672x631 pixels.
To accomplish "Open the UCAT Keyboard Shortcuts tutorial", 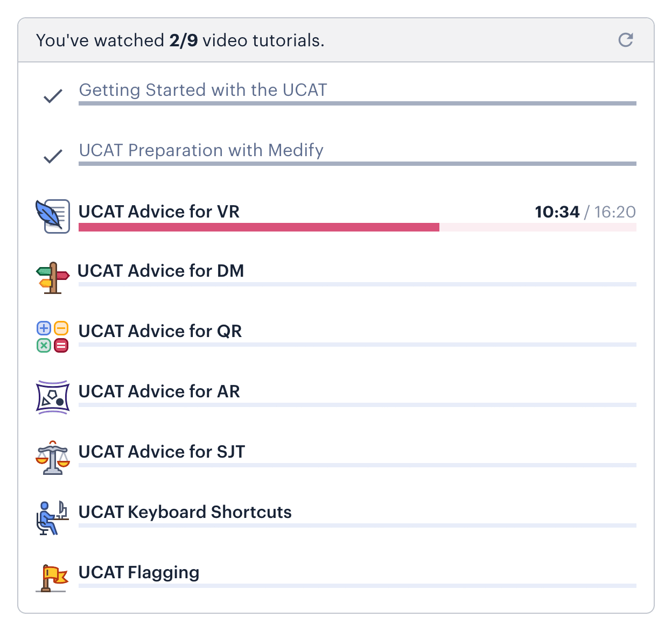I will [185, 512].
